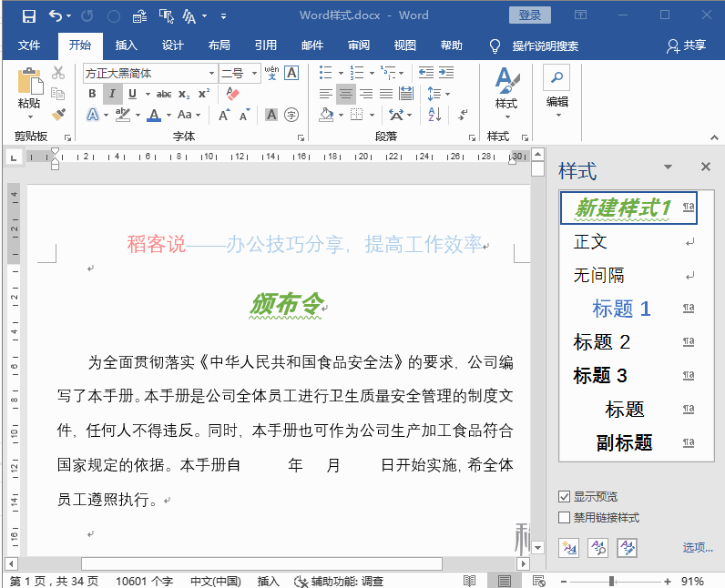The width and height of the screenshot is (725, 588).
Task: Open the 样式 styles gallery dropdown
Action: pos(506,91)
